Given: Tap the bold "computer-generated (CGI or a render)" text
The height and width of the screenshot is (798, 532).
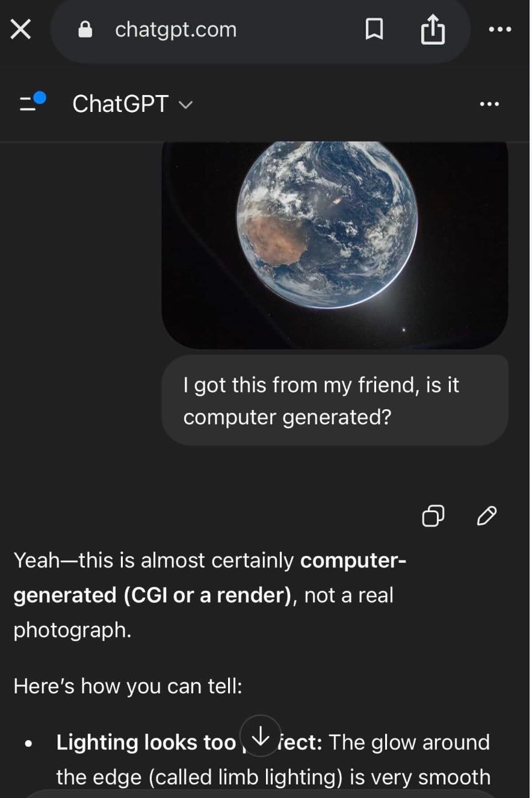Looking at the screenshot, I should click(210, 578).
